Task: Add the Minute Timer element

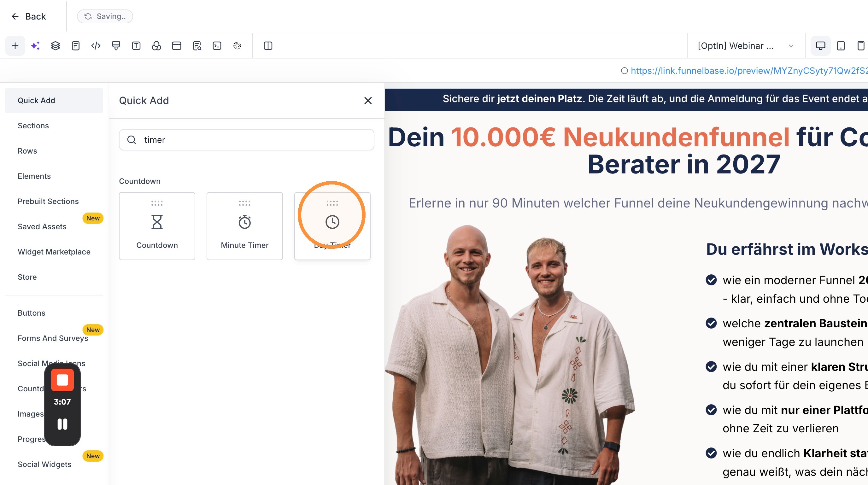Action: pyautogui.click(x=245, y=226)
